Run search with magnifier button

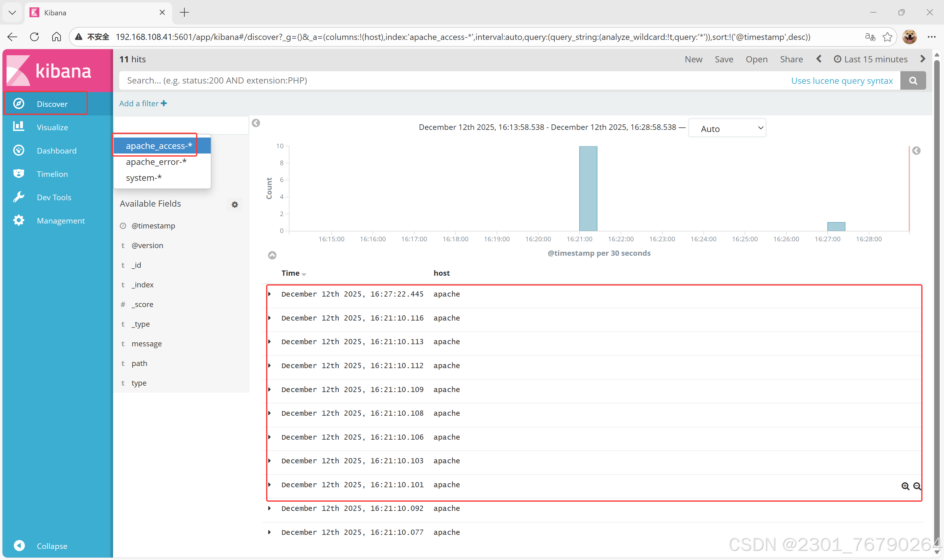click(913, 80)
